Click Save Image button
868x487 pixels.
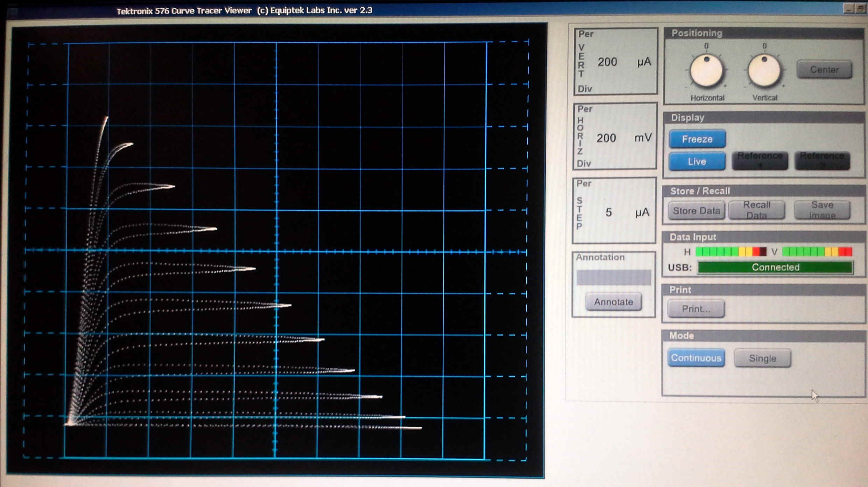pos(822,210)
